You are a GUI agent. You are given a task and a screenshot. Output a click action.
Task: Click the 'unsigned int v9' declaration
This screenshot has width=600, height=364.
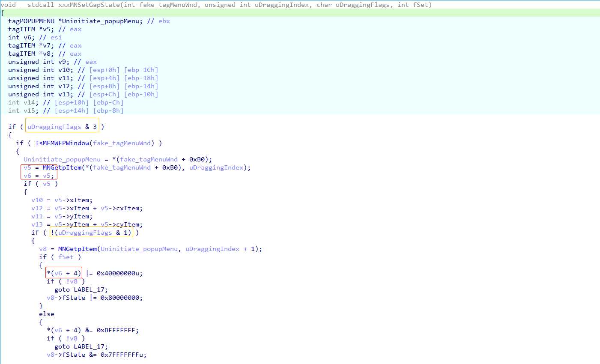pyautogui.click(x=52, y=62)
